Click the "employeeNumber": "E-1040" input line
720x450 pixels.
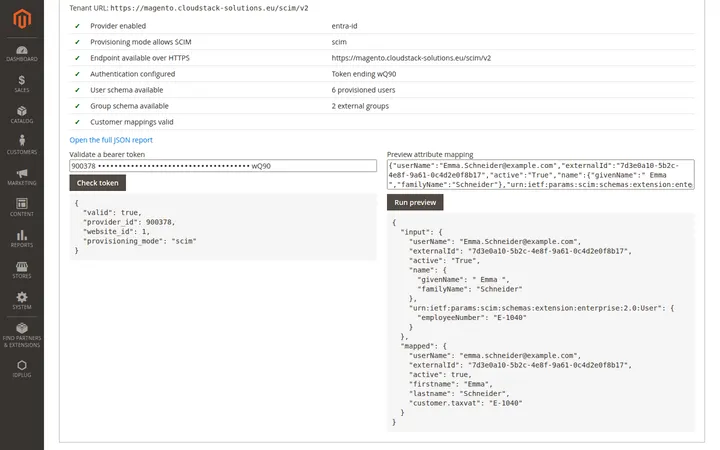pos(472,318)
